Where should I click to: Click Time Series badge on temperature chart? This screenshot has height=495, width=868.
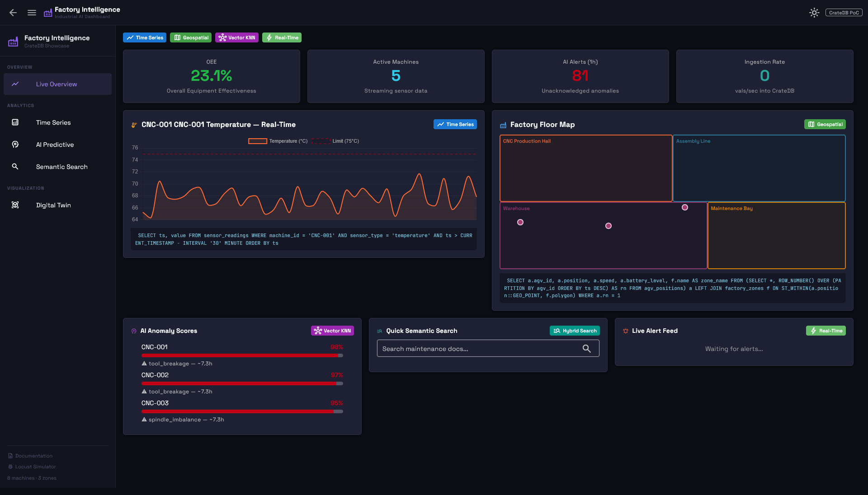455,124
